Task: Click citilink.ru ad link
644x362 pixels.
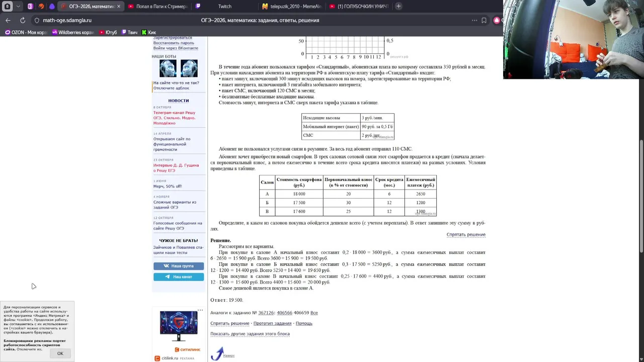Action: pos(170,358)
